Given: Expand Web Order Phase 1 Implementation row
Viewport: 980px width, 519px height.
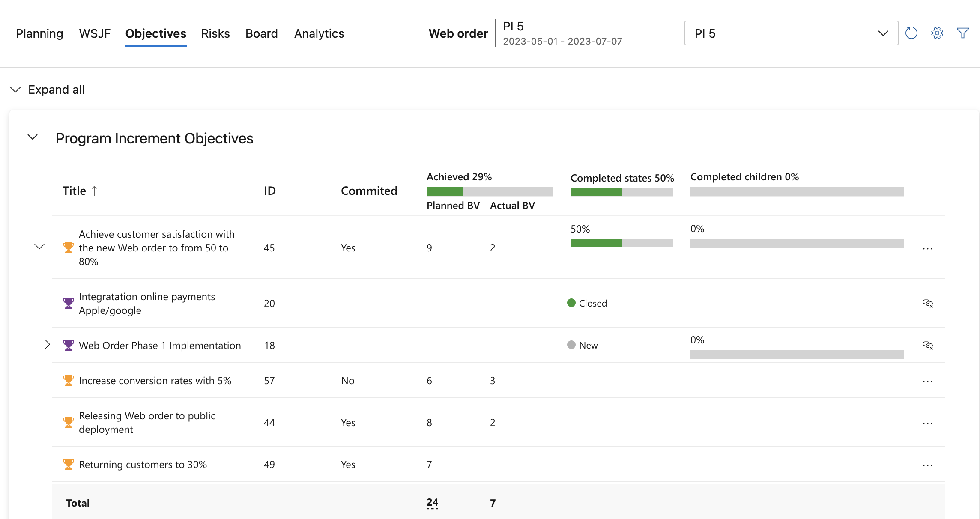Looking at the screenshot, I should click(x=47, y=345).
